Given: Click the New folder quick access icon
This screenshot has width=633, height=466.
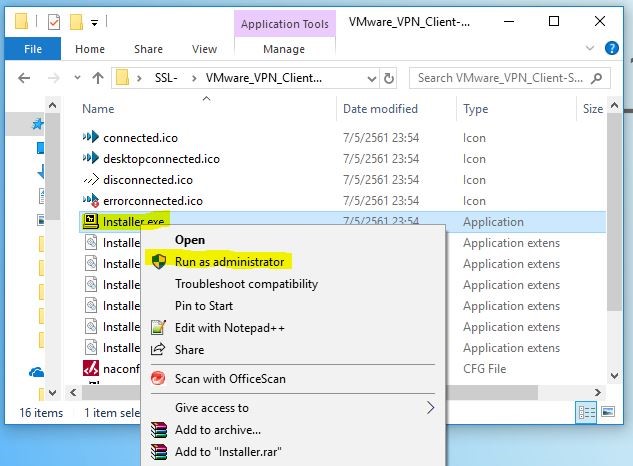Looking at the screenshot, I should (76, 22).
